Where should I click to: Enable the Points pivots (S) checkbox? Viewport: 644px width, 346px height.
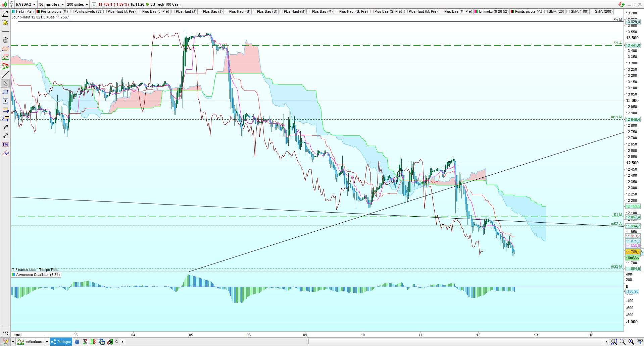pos(85,11)
